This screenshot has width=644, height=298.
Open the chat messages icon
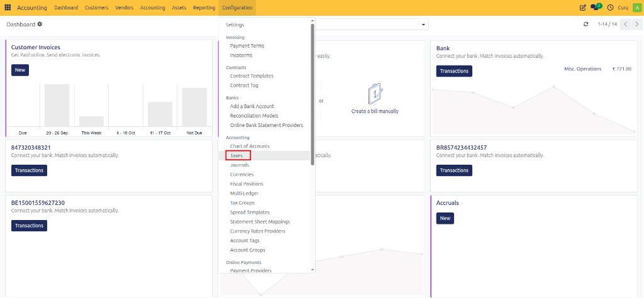(594, 7)
